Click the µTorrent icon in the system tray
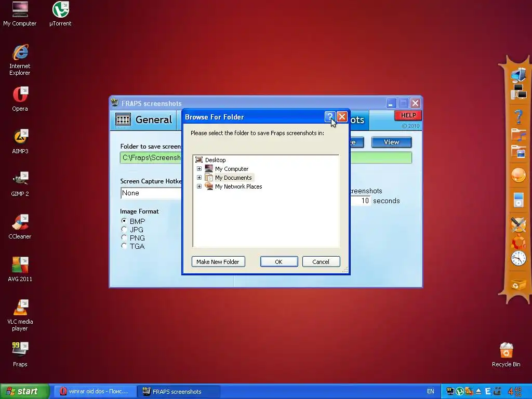532x399 pixels. [460, 391]
